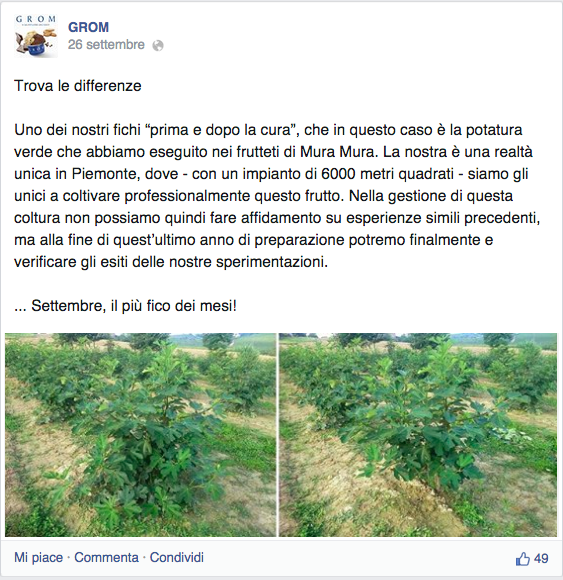This screenshot has width=563, height=580.
Task: Open the left before-pruning fig photo
Action: pos(141,435)
